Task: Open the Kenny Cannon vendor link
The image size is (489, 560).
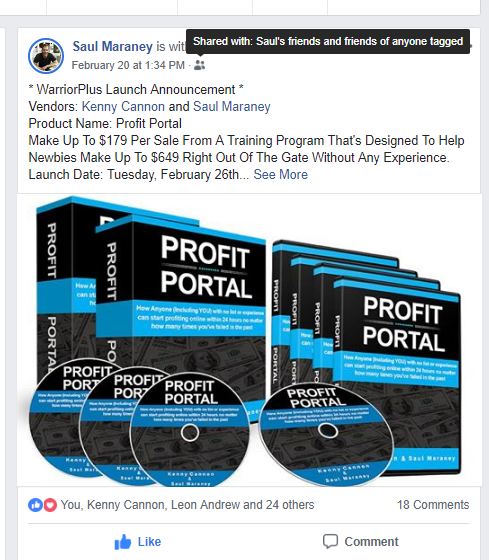Action: [123, 106]
